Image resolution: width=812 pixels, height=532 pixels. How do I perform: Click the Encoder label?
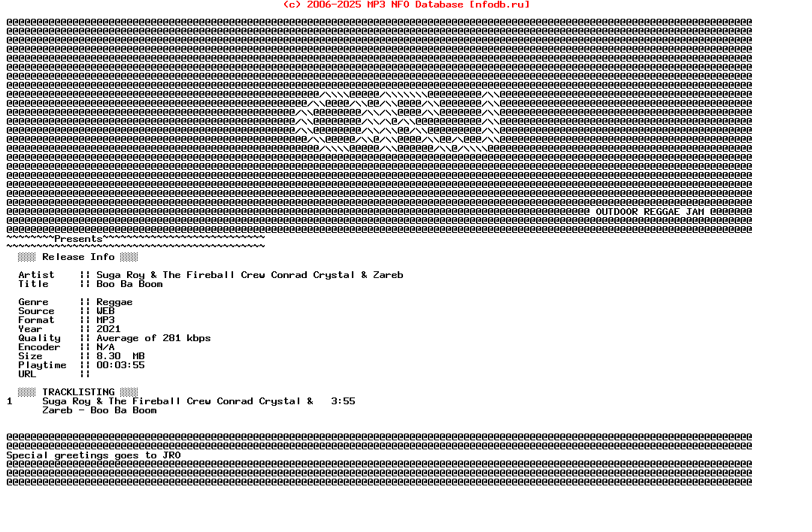39,347
